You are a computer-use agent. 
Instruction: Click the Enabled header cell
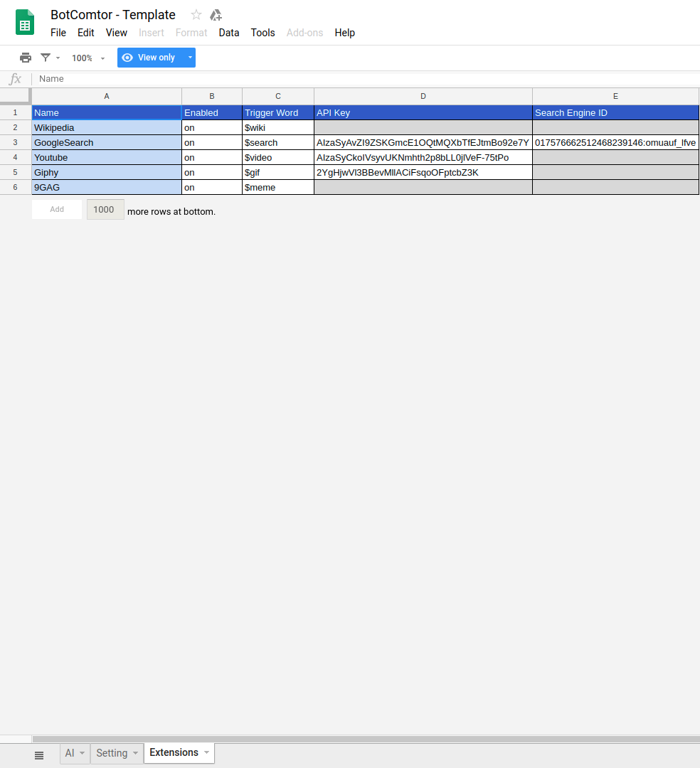tap(212, 112)
